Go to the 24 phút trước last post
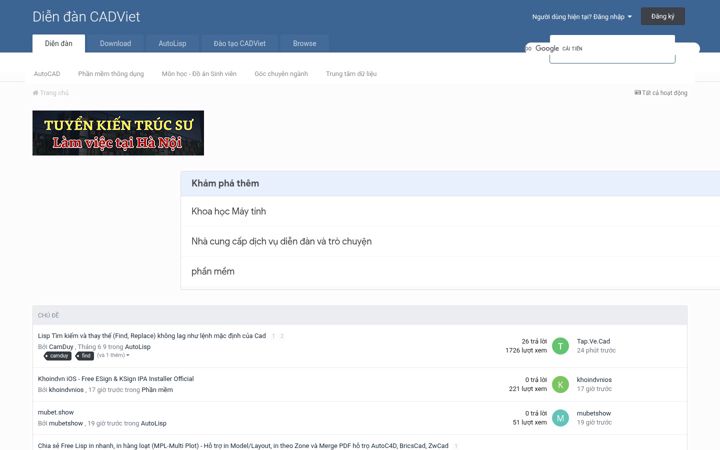This screenshot has height=450, width=720. pyautogui.click(x=596, y=350)
